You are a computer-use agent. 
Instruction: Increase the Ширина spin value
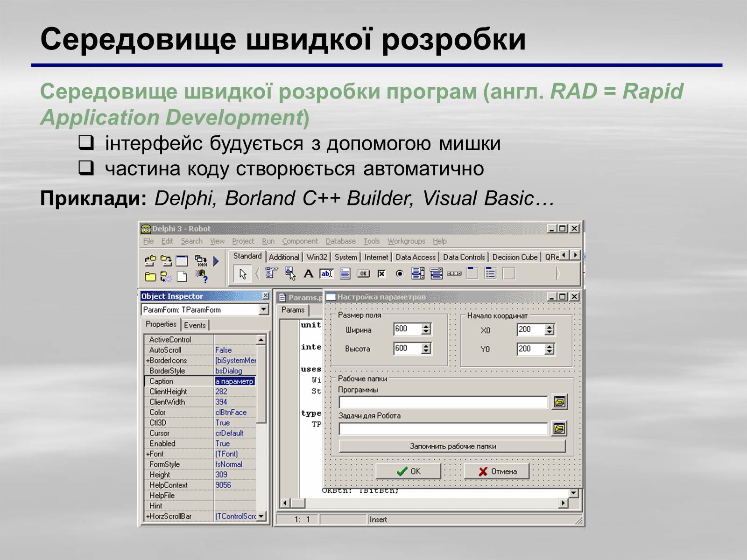coord(426,327)
